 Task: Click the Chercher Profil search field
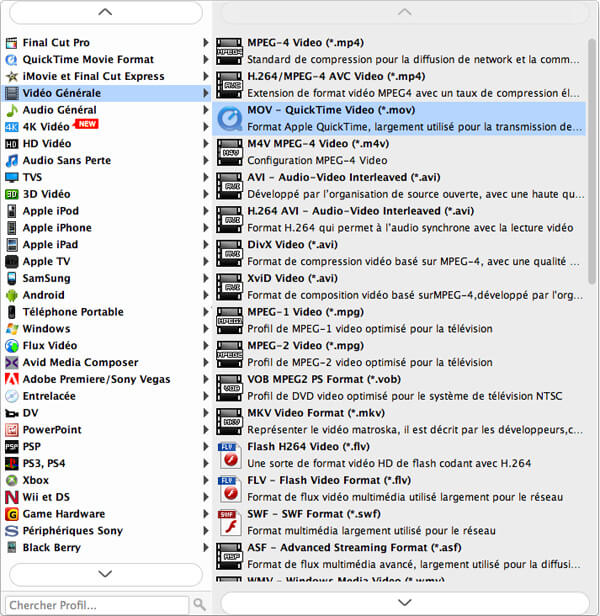pos(95,605)
